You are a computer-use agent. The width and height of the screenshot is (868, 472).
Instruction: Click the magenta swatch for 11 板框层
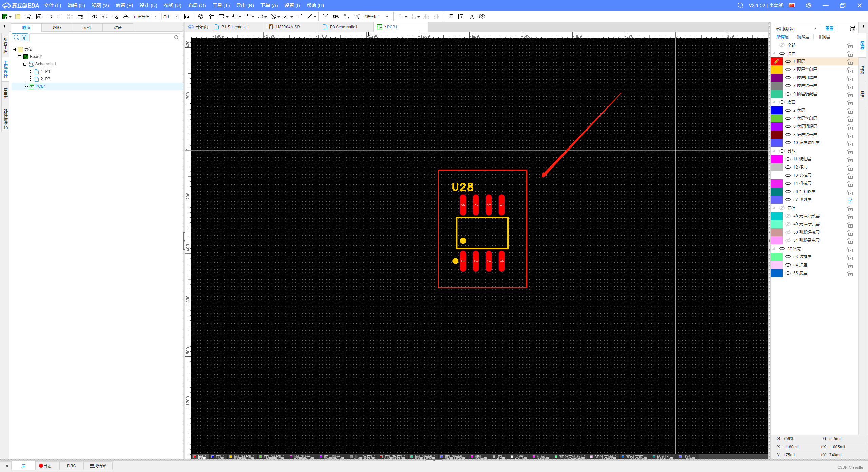tap(776, 159)
